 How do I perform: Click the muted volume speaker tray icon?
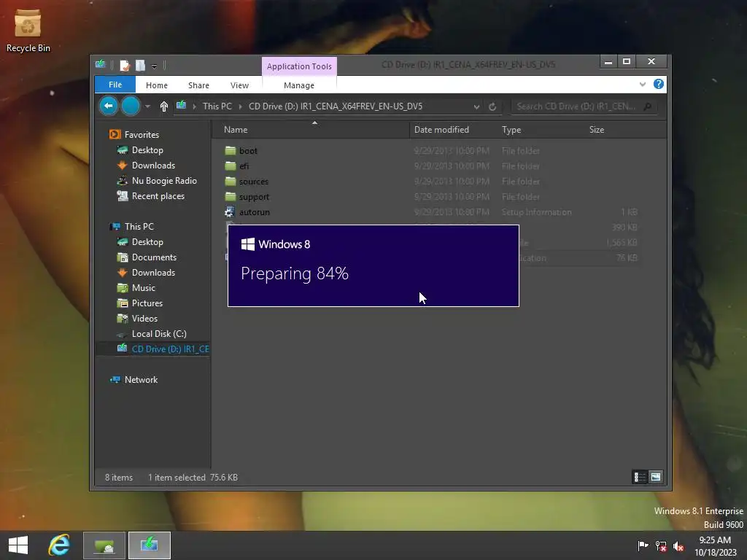[x=678, y=545]
